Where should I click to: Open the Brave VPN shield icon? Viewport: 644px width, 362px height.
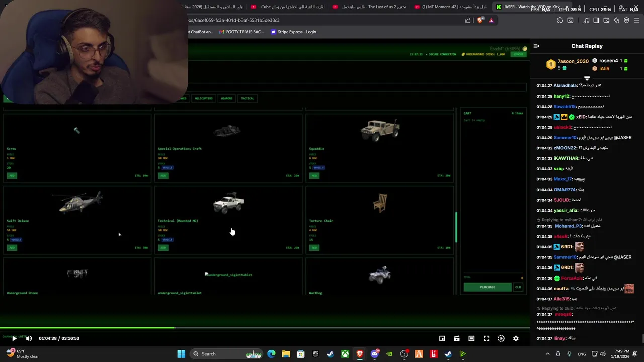(x=626, y=20)
